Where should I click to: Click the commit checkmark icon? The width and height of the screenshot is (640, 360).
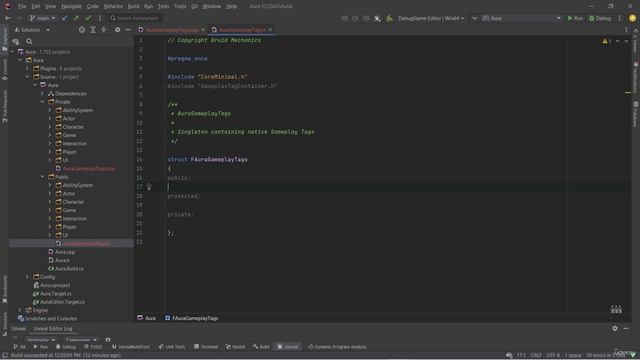[88, 18]
